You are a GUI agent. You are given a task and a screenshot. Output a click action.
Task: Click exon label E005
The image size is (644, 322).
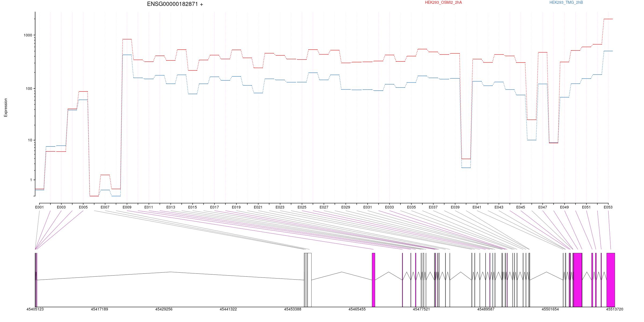coord(83,207)
